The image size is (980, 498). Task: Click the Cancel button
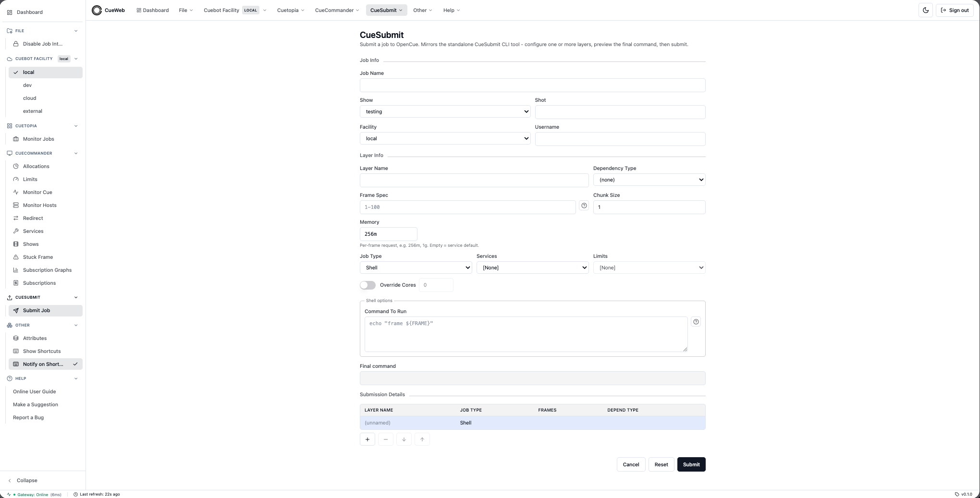(x=631, y=464)
